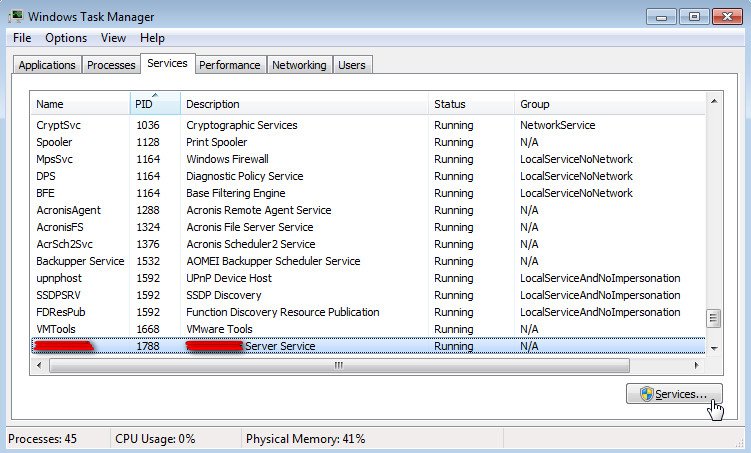Click the Services button at the bottom
751x453 pixels.
click(674, 394)
